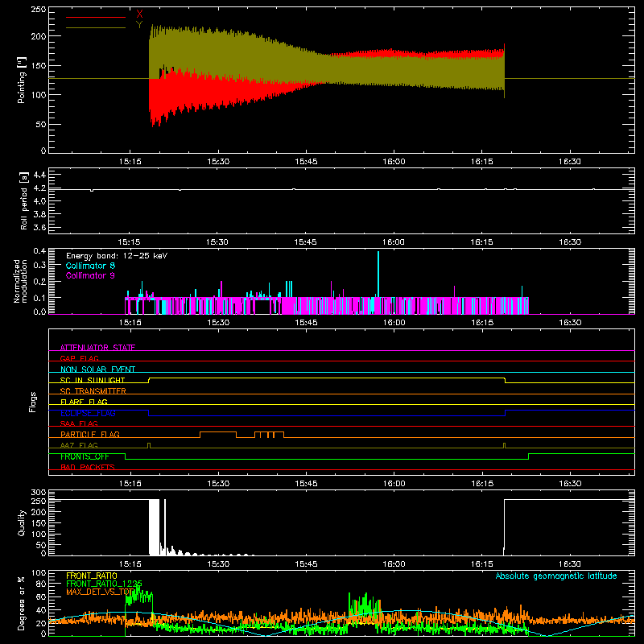The height and width of the screenshot is (644, 644).
Task: Select the FLARE_FLAG label
Action: click(84, 402)
